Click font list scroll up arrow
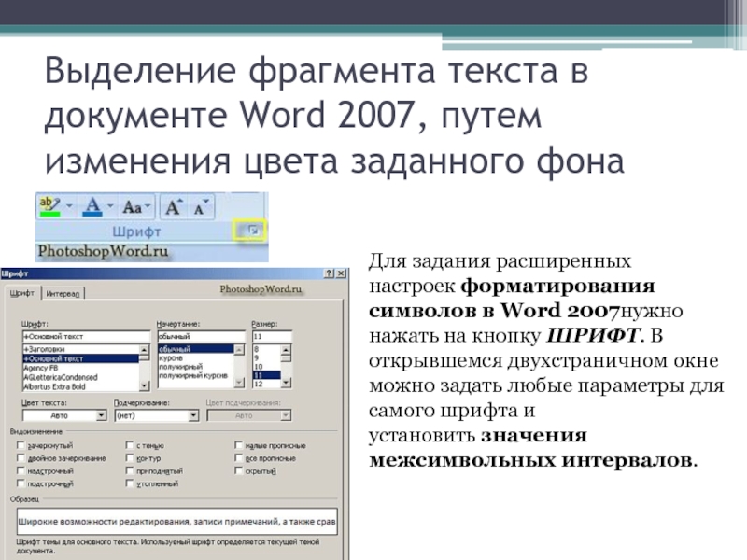Screen dimensions: 747x560 click(x=144, y=350)
